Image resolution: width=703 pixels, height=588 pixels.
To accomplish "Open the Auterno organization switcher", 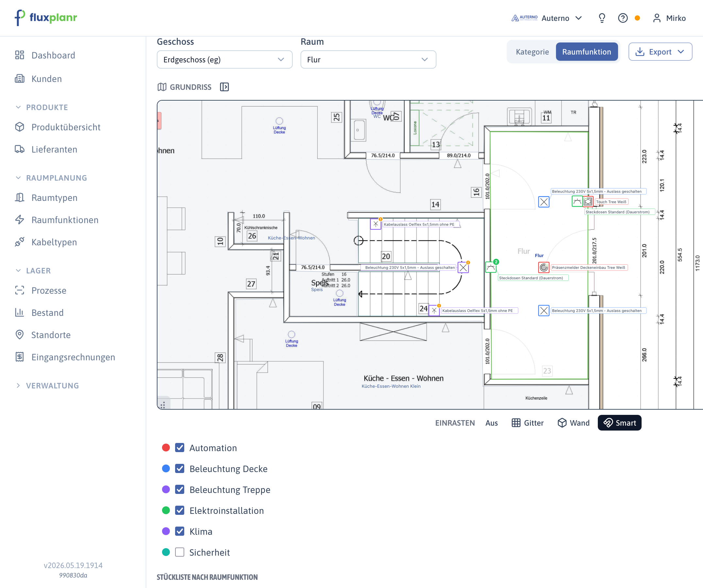I will 547,18.
